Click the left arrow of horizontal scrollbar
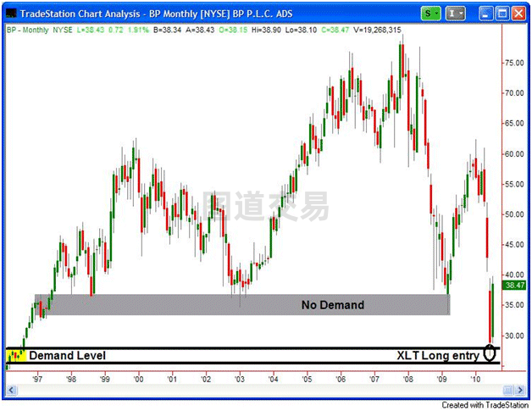Image resolution: width=532 pixels, height=411 pixels. [11, 390]
